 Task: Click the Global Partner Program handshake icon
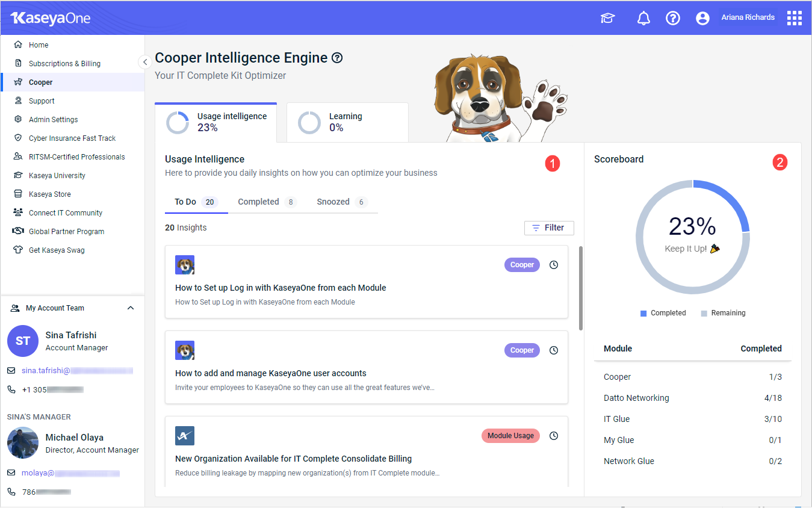click(18, 231)
